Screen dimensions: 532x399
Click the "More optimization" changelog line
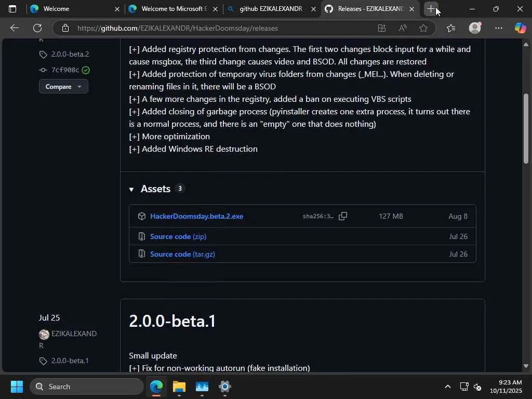[169, 137]
